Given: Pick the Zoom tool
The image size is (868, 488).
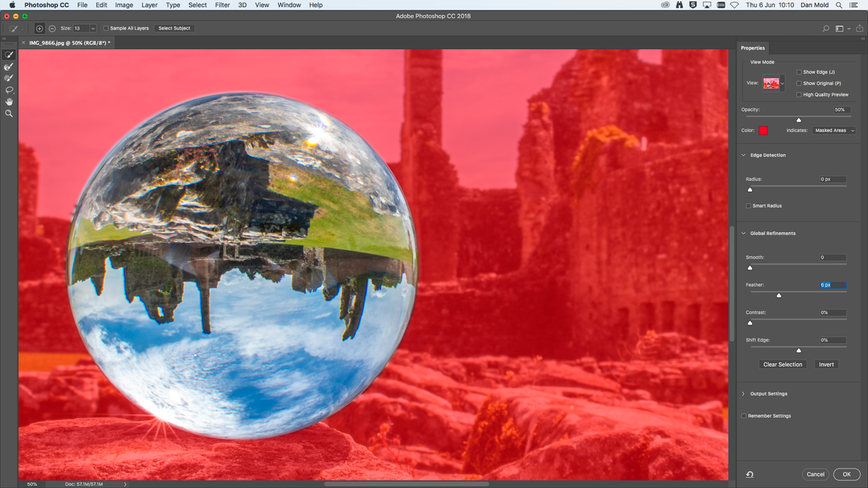Looking at the screenshot, I should [x=9, y=113].
